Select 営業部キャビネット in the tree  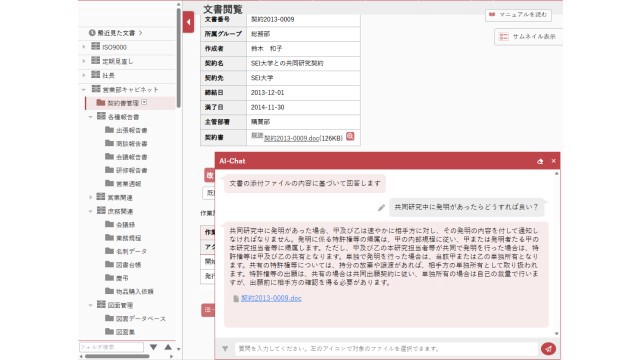pyautogui.click(x=125, y=89)
